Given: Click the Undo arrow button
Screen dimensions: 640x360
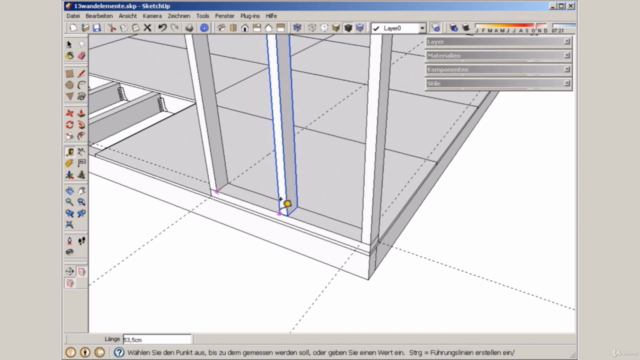Looking at the screenshot, I should [162, 28].
